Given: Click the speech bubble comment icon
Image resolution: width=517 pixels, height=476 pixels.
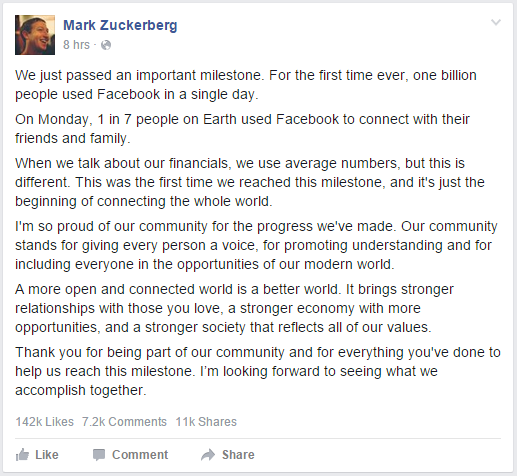Looking at the screenshot, I should [x=99, y=455].
